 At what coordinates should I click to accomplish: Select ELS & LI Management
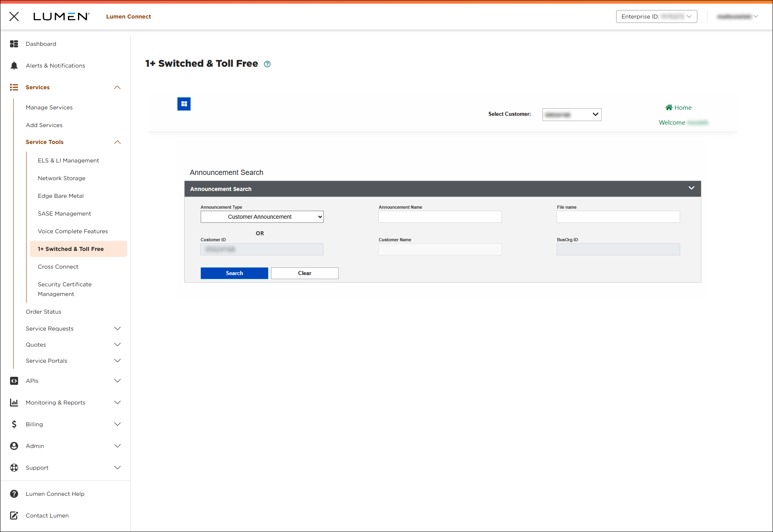pos(68,160)
